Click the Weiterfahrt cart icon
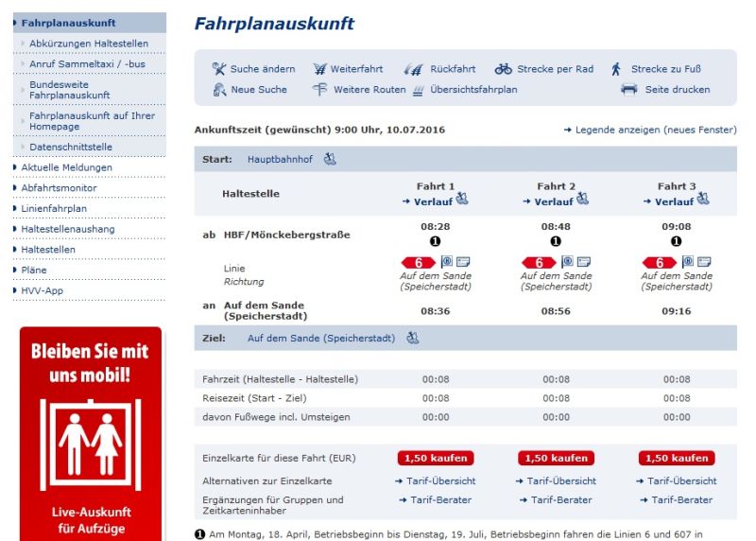 pyautogui.click(x=319, y=69)
